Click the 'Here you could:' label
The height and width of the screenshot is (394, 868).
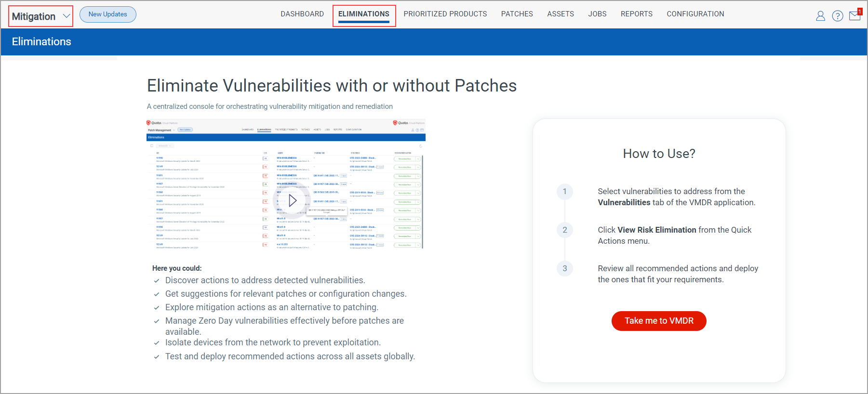click(x=177, y=268)
